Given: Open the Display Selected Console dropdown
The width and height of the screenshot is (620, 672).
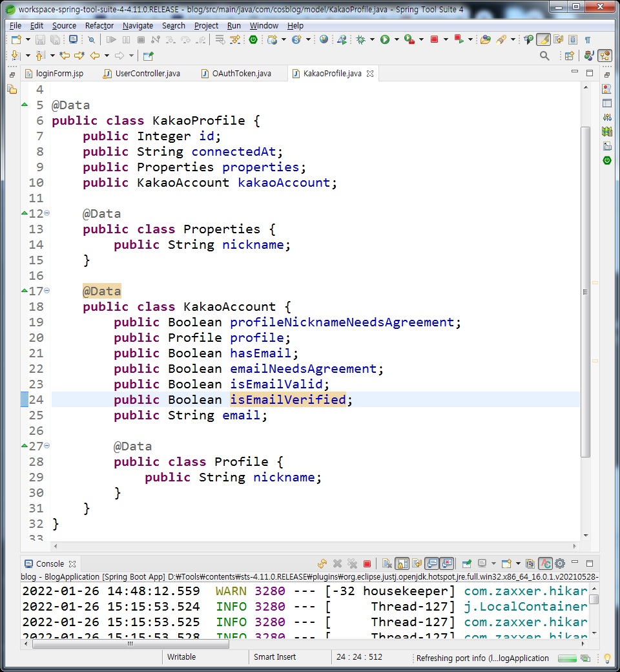Looking at the screenshot, I should 493,563.
